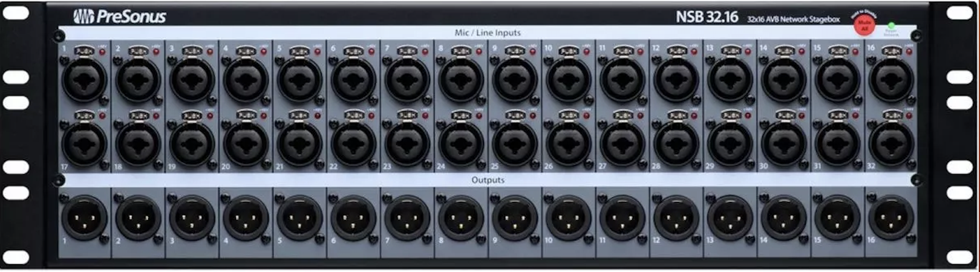The height and width of the screenshot is (272, 980).
Task: Click the +48V red LED on input 26
Action: [x=586, y=115]
